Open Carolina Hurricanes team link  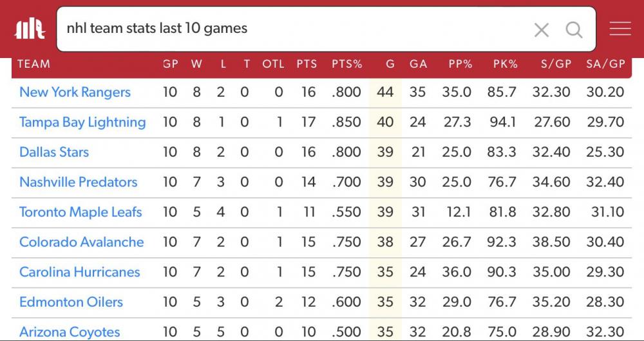pyautogui.click(x=79, y=272)
